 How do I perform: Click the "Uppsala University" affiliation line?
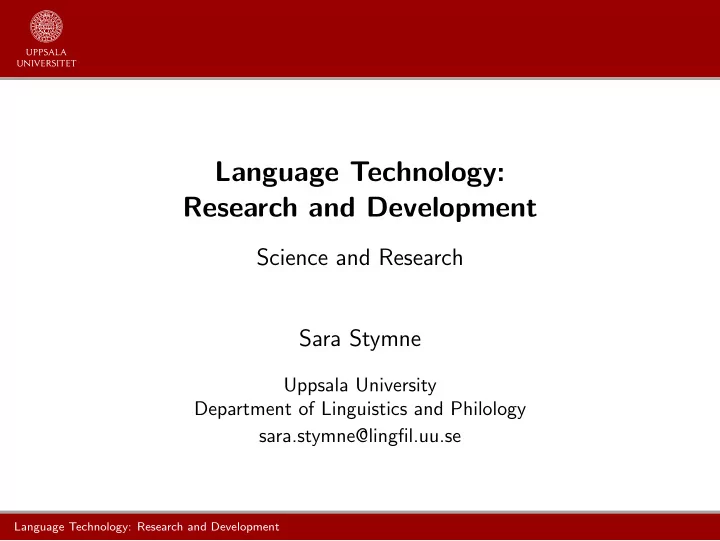(360, 385)
